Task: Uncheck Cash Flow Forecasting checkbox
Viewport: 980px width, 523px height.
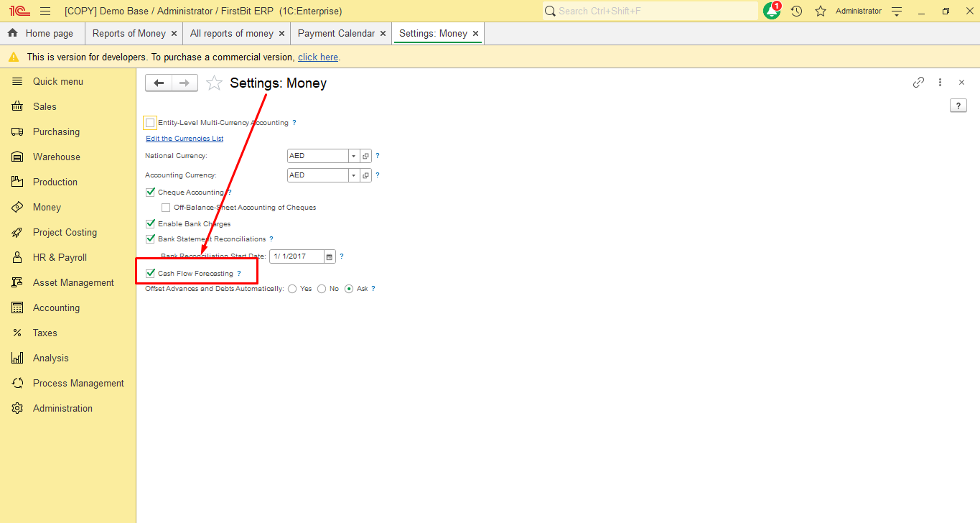Action: (150, 274)
